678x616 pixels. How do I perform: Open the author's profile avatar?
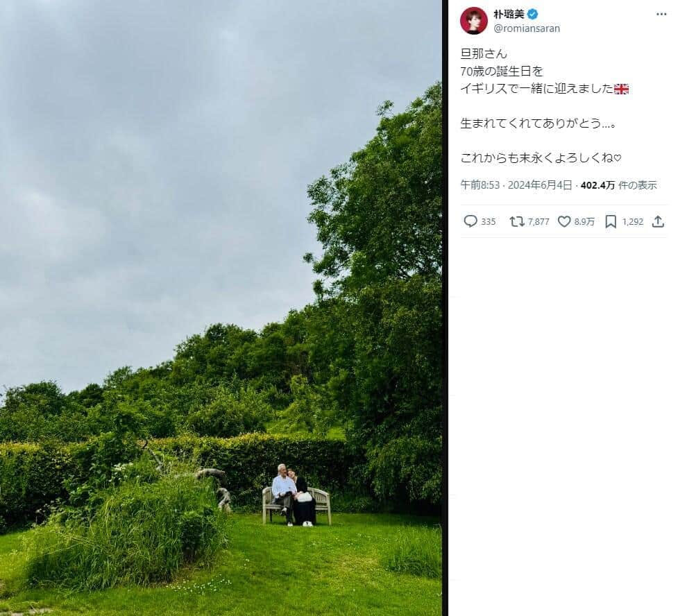[474, 21]
